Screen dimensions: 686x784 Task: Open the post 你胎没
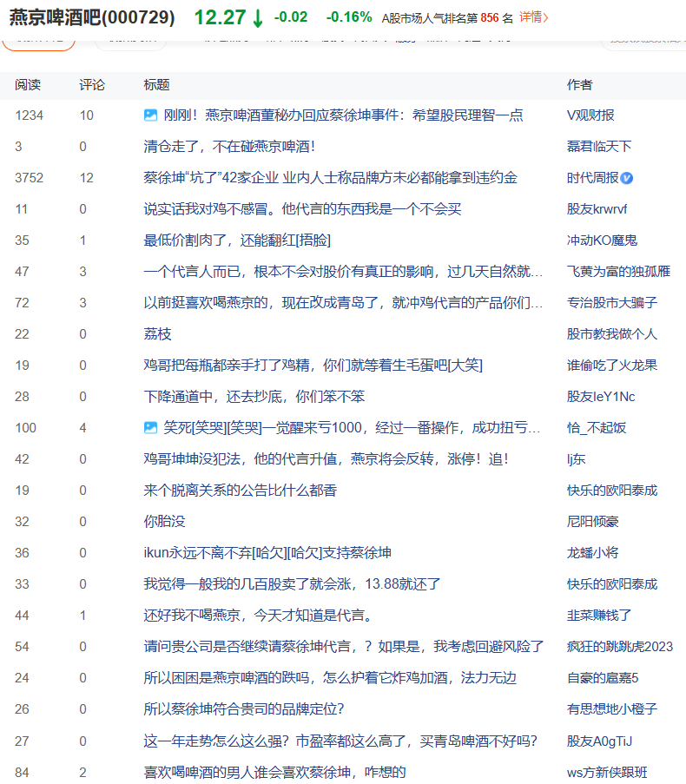click(x=164, y=522)
